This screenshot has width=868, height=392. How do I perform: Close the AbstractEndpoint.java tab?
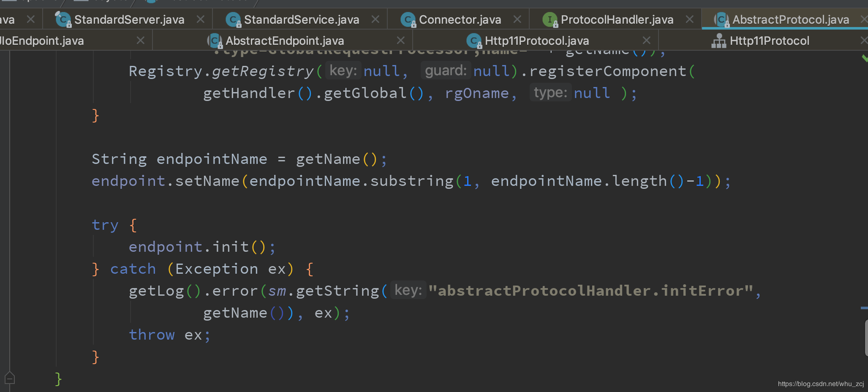coord(400,41)
